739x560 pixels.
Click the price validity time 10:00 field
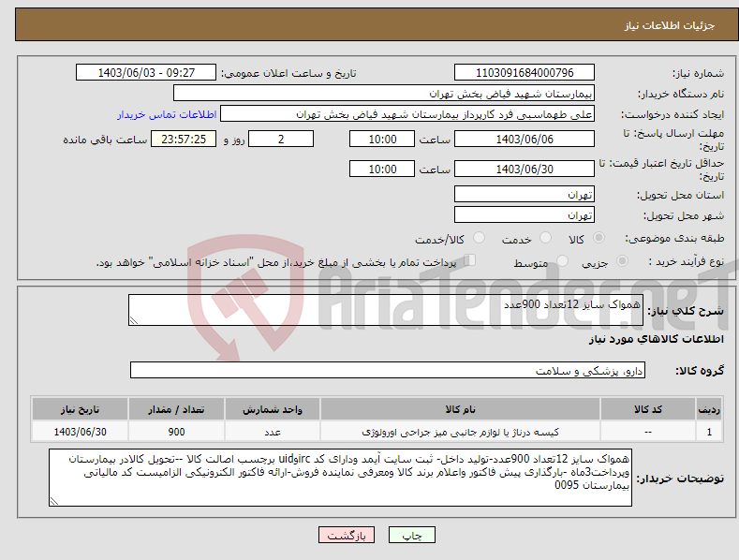click(x=382, y=169)
